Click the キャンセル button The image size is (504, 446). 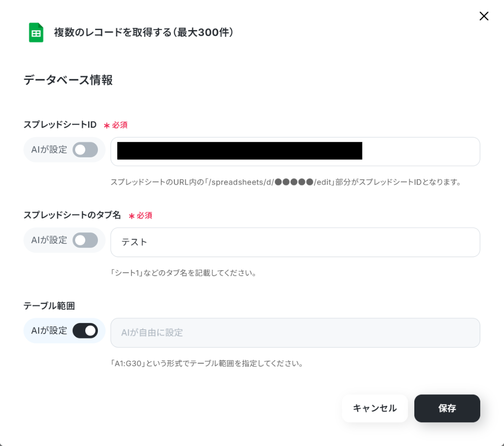375,408
